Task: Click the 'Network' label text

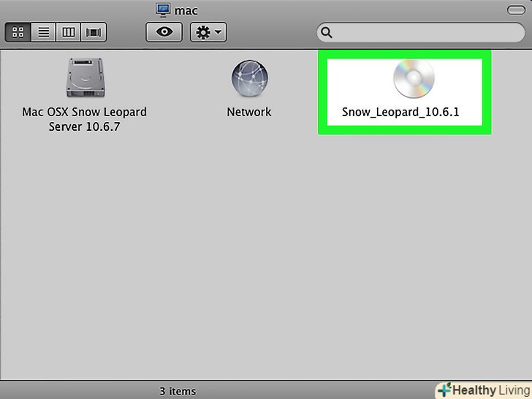Action: (x=249, y=112)
